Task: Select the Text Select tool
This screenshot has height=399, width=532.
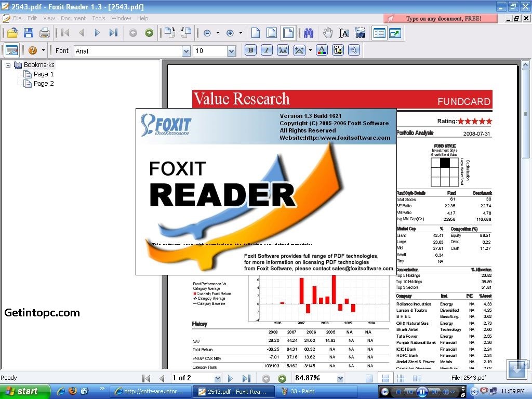Action: pyautogui.click(x=344, y=33)
